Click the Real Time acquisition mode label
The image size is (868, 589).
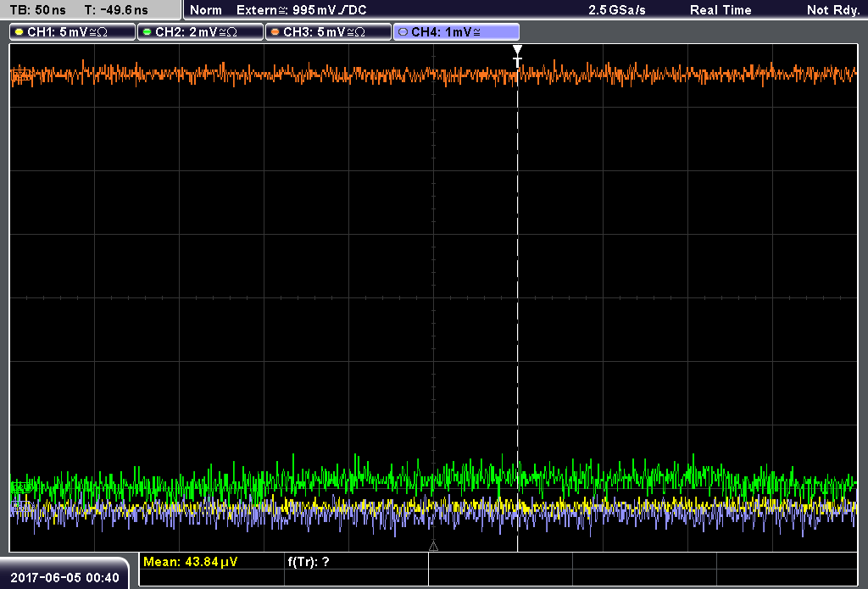point(721,10)
